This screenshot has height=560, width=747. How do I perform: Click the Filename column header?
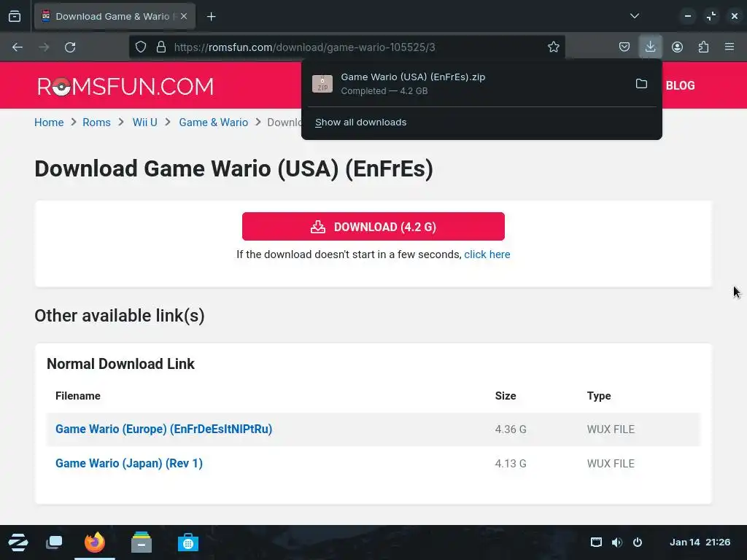[x=77, y=396]
